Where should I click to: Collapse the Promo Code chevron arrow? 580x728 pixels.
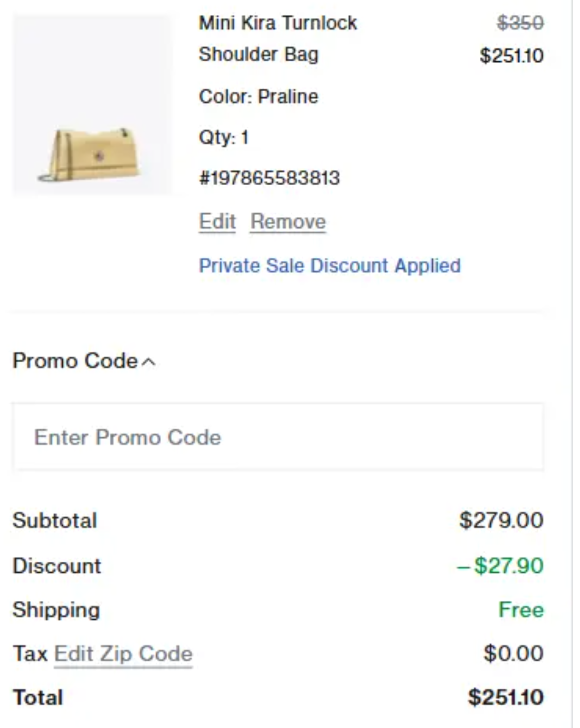coord(149,362)
